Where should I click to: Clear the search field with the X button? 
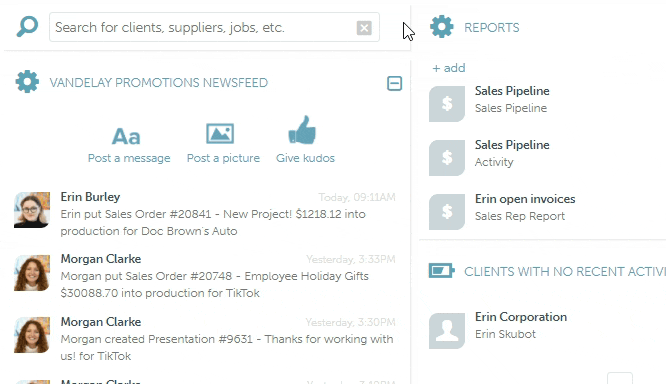pos(364,28)
